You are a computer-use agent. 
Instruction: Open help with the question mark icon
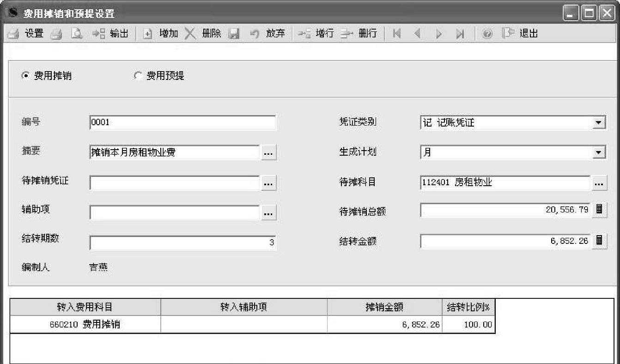pos(487,34)
